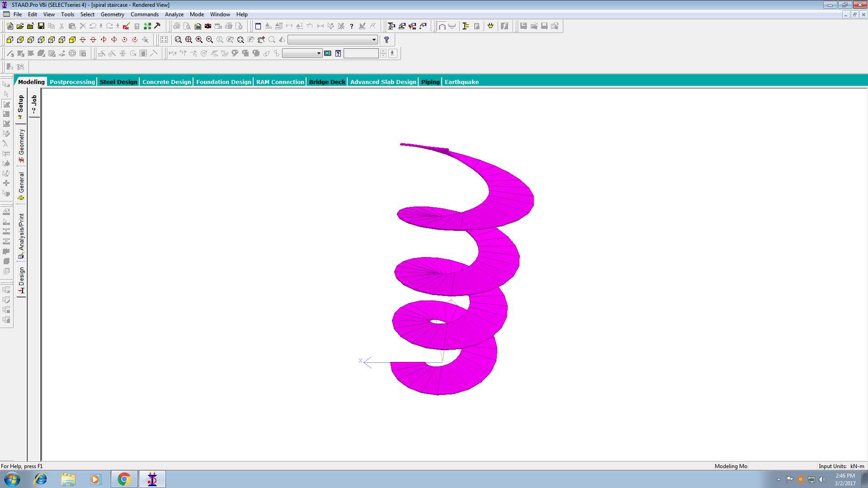Go to the Concrete Design tab
Screen dimensions: 868x488
pyautogui.click(x=167, y=82)
